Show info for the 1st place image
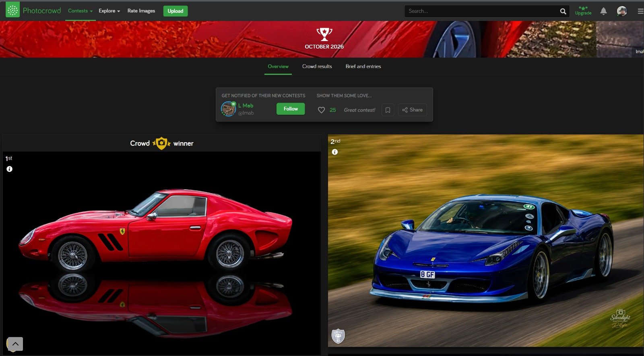 tap(9, 169)
